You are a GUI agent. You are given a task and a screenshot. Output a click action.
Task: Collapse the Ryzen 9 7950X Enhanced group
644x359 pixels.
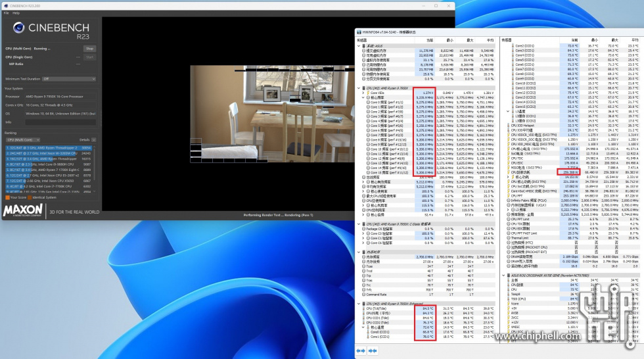tap(359, 304)
